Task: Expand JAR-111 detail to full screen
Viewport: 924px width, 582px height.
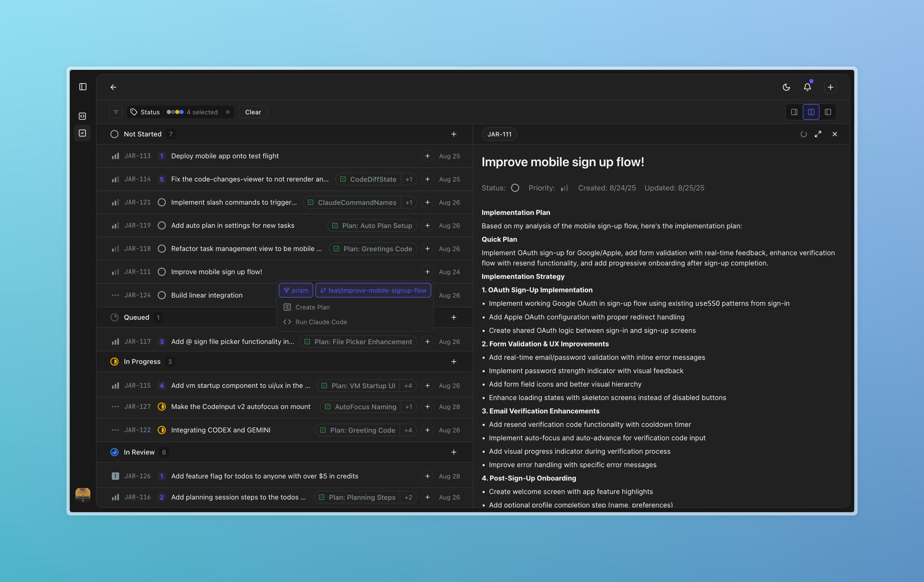Action: (x=818, y=134)
